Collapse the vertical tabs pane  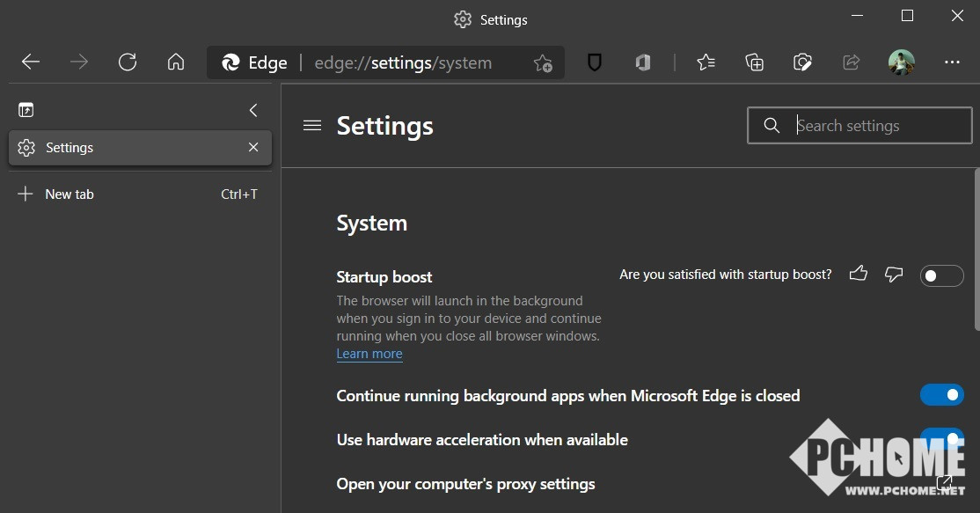[x=253, y=110]
